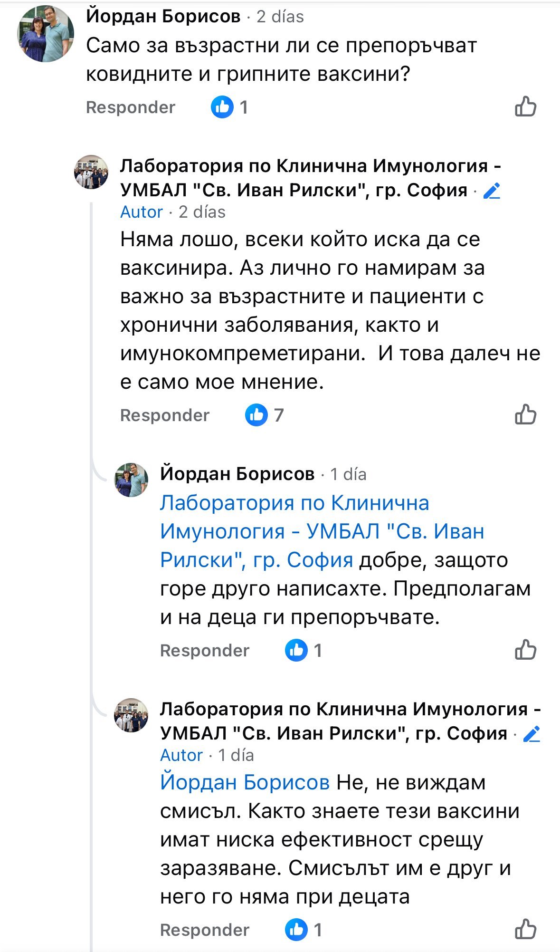Viewport: 560px width, 952px height.
Task: Click the pencil icon on the lab's last reply
Action: 532,734
